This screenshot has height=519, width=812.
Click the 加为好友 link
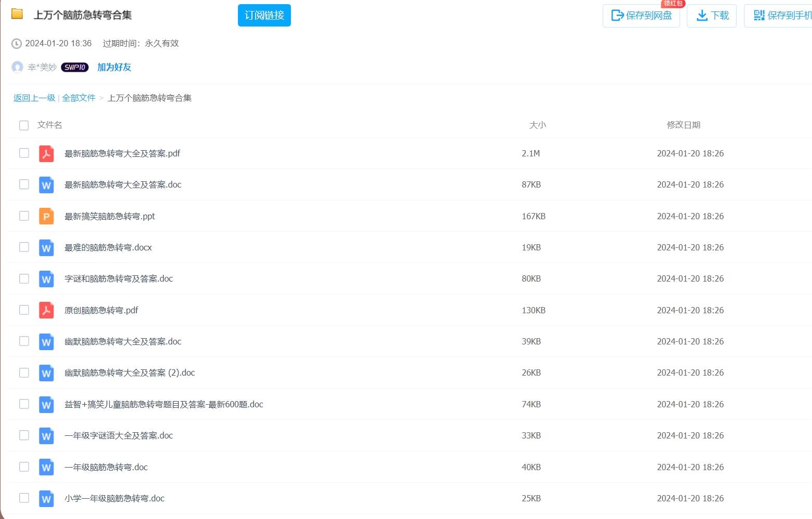(114, 67)
